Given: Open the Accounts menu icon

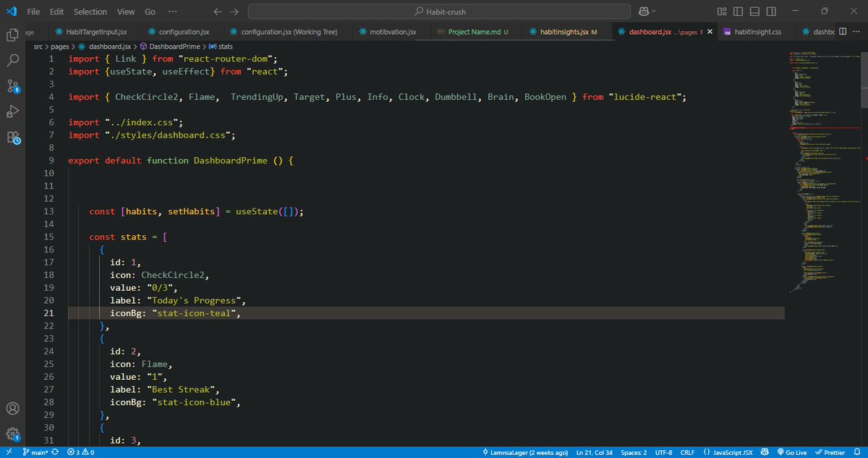Looking at the screenshot, I should click(x=12, y=410).
